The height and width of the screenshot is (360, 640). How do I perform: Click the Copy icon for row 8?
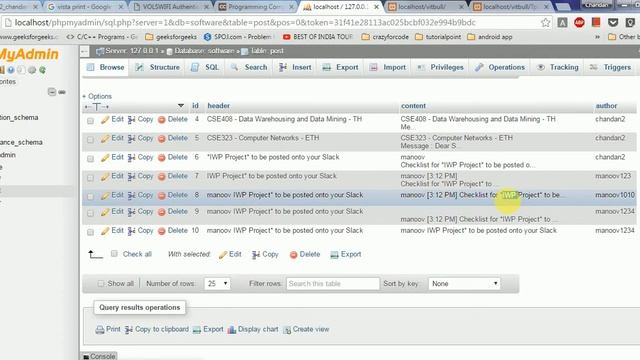(131, 196)
